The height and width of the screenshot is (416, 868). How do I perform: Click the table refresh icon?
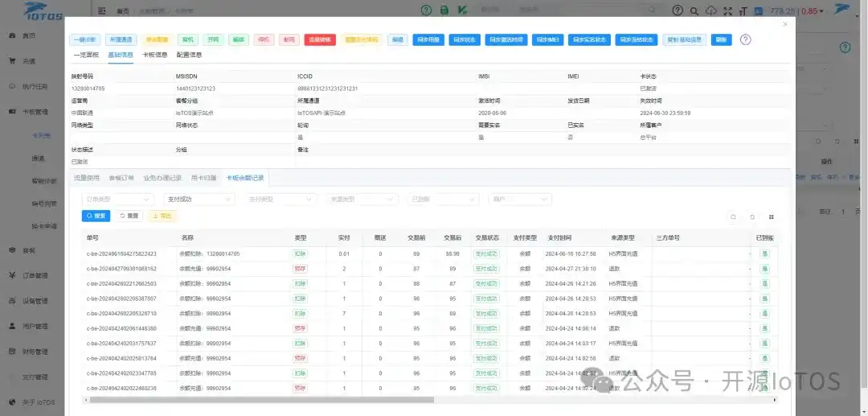tap(752, 216)
